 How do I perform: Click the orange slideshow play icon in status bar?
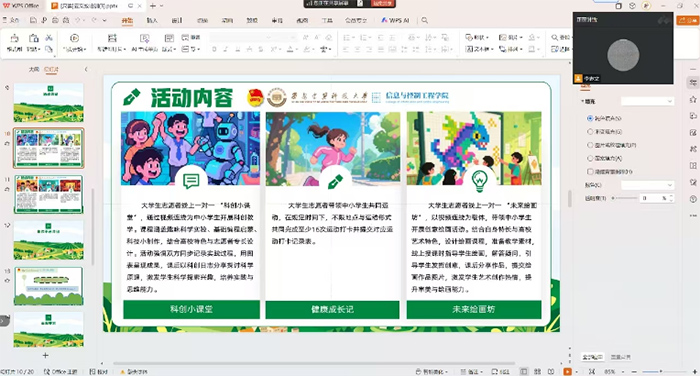567,372
